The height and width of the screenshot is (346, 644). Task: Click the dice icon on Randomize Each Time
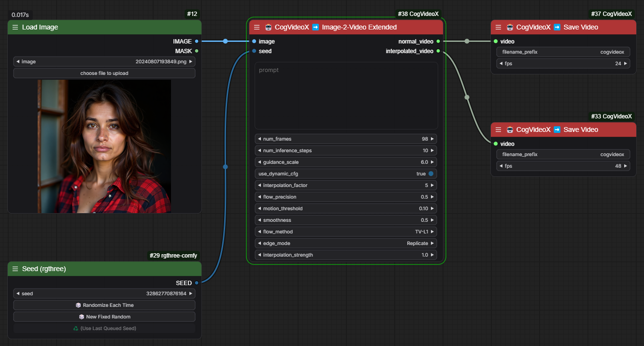(x=78, y=305)
